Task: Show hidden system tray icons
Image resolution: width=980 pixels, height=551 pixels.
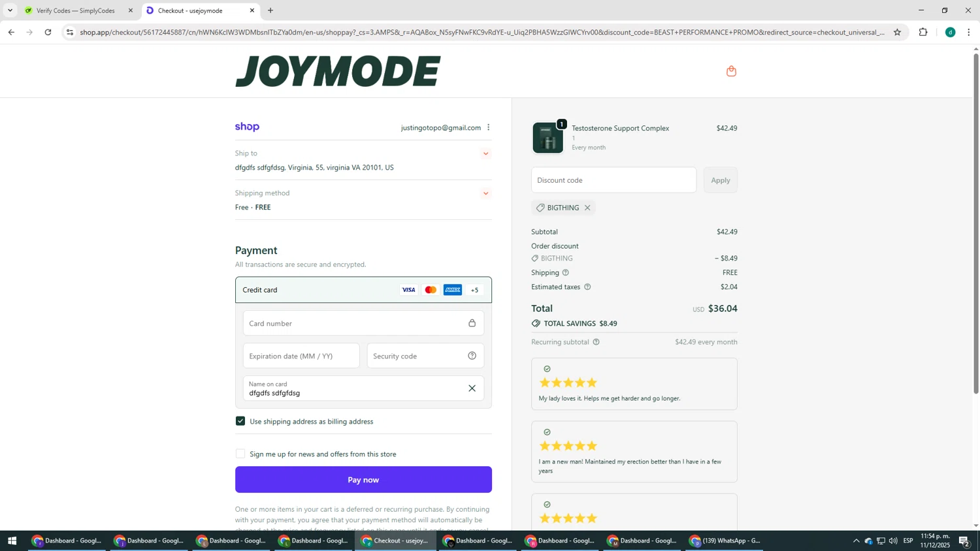Action: point(856,541)
